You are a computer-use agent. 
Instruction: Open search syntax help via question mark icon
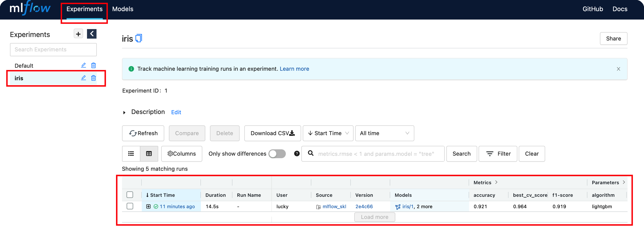pos(296,154)
